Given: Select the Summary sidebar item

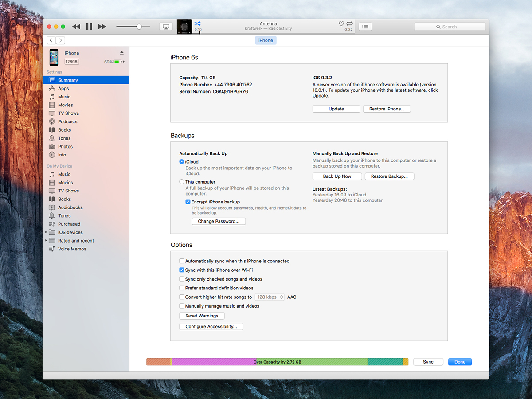Looking at the screenshot, I should coord(86,80).
